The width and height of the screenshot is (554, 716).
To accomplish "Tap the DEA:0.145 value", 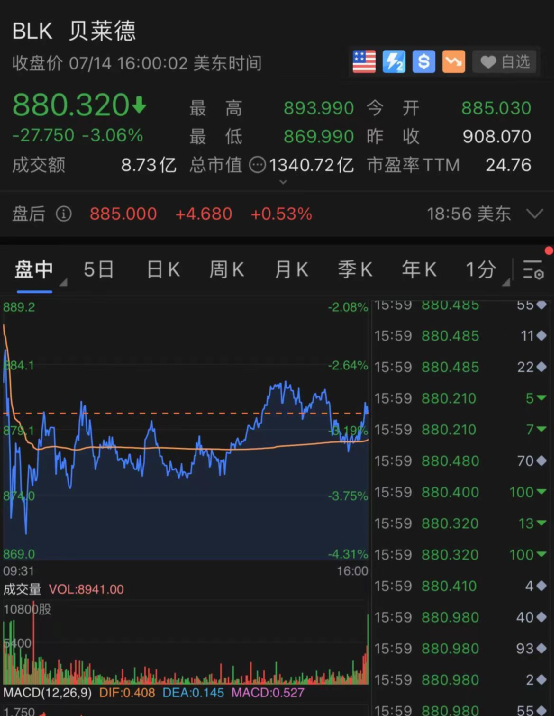I will 193,692.
